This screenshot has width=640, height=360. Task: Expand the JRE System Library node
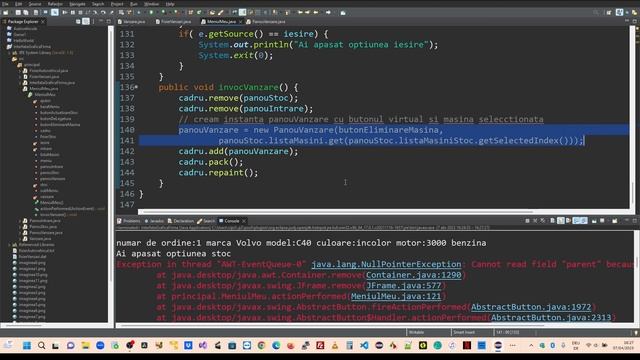coord(10,53)
